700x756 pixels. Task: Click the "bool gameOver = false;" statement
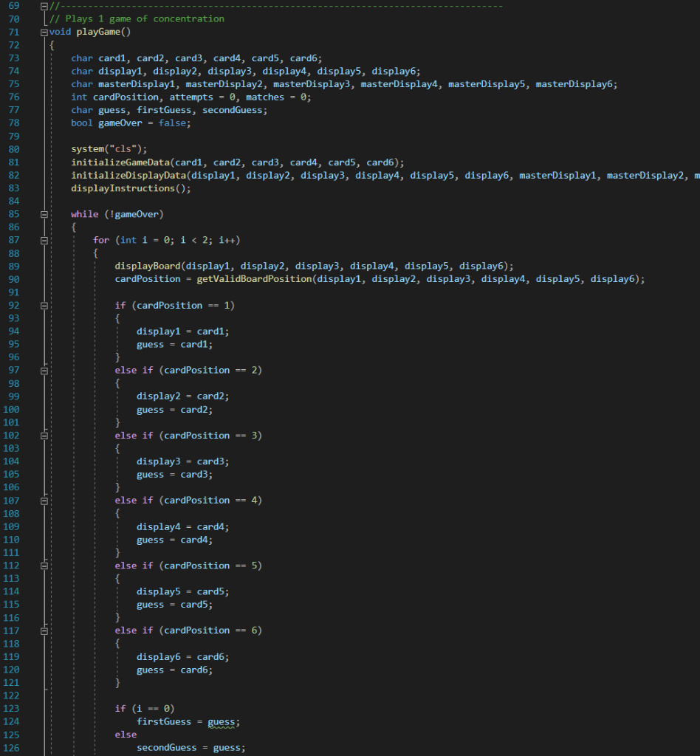(x=131, y=123)
